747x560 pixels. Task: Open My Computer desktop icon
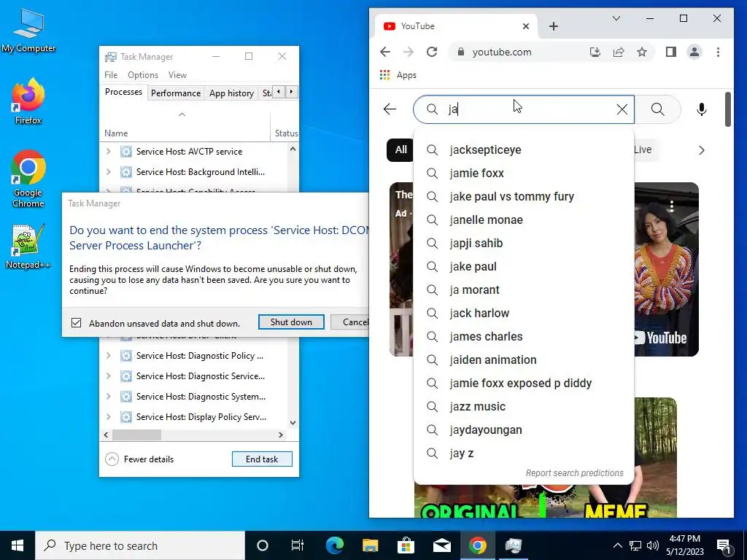28,31
